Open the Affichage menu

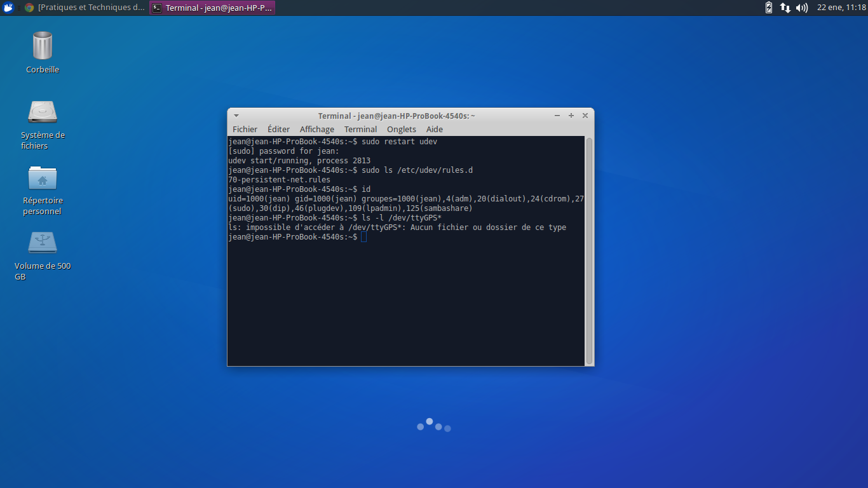(x=316, y=129)
